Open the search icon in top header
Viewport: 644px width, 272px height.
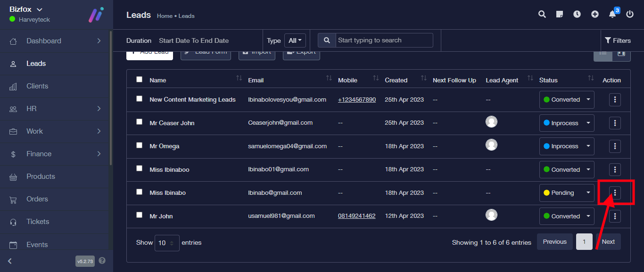coord(542,14)
